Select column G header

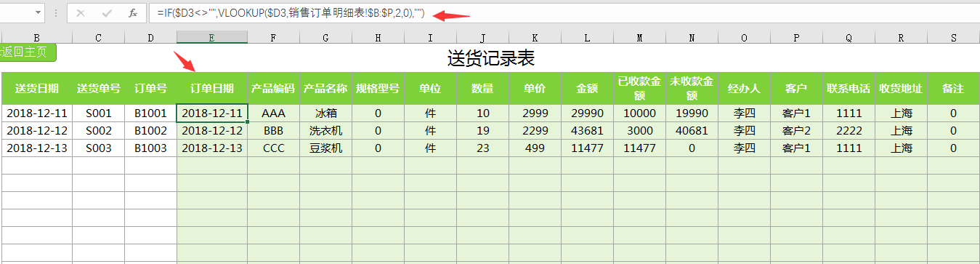325,37
